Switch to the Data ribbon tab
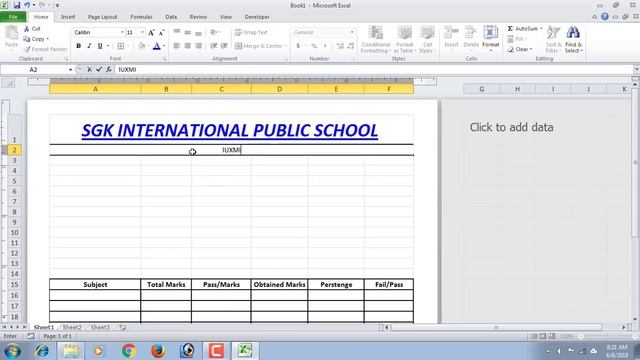The width and height of the screenshot is (640, 360). pos(171,17)
